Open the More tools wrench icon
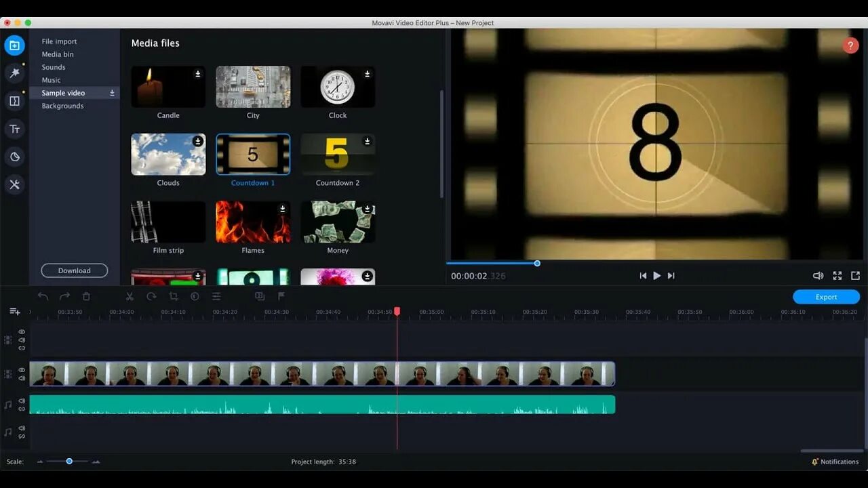Image resolution: width=868 pixels, height=488 pixels. (14, 184)
